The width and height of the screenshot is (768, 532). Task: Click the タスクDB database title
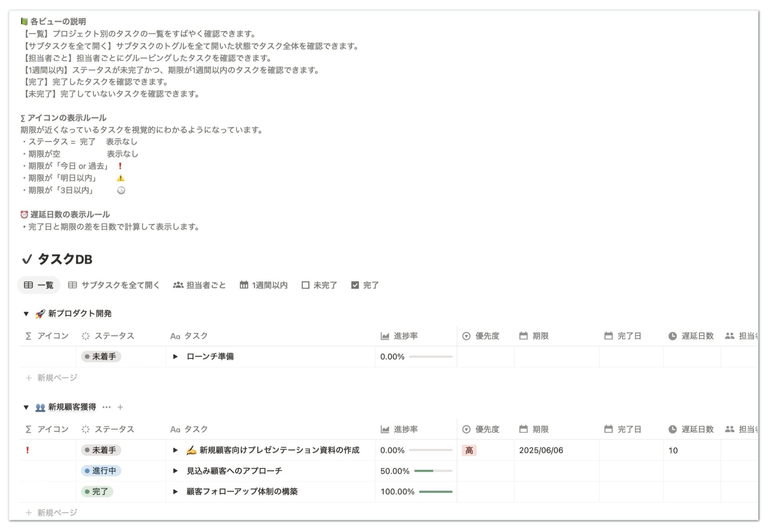(65, 259)
